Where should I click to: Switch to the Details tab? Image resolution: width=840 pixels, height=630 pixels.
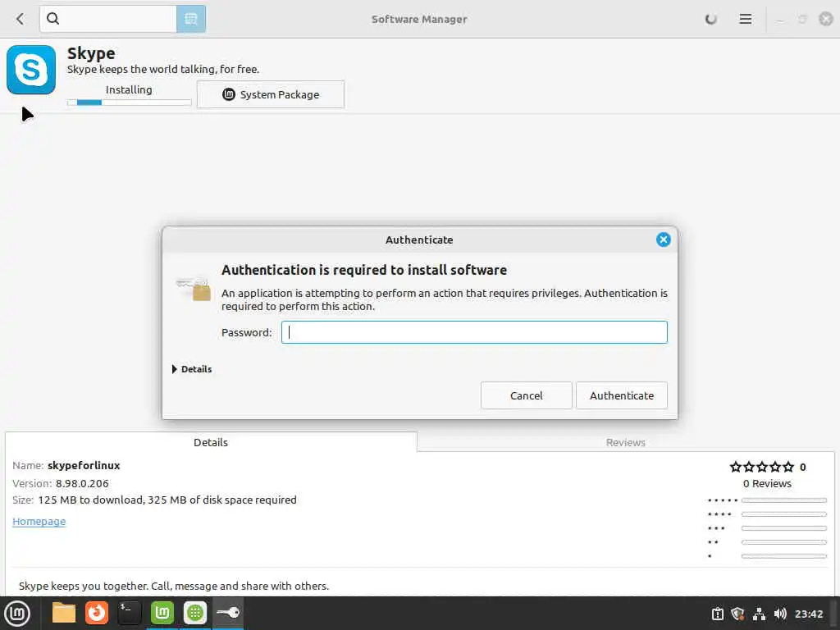211,442
